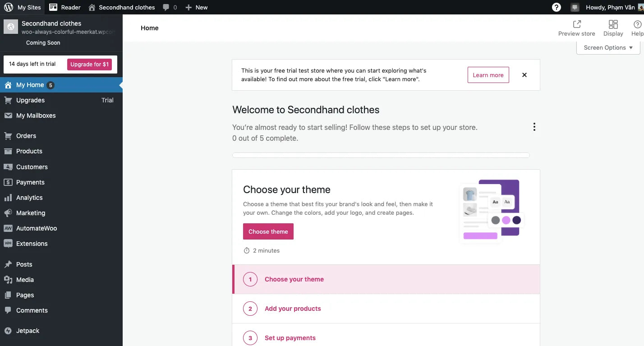Click the Coming Soon site status link
Viewport: 644px width, 346px height.
(x=43, y=43)
